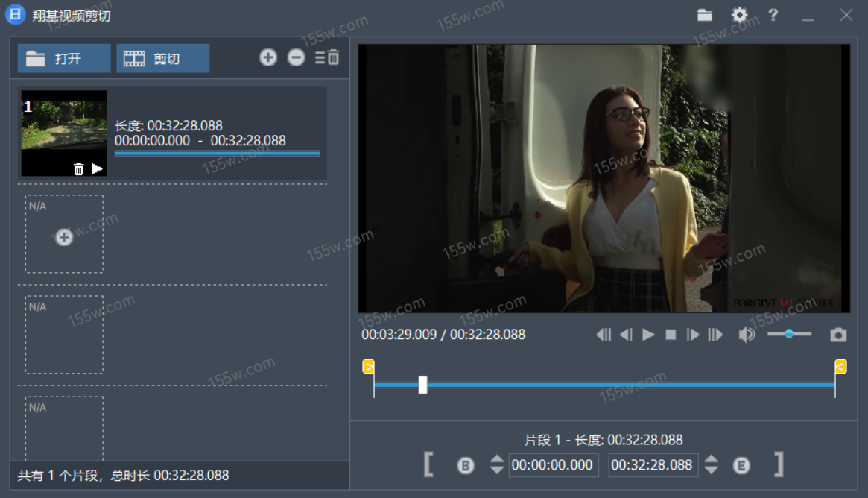The width and height of the screenshot is (868, 498).
Task: Take a snapshot with camera icon
Action: pos(838,335)
